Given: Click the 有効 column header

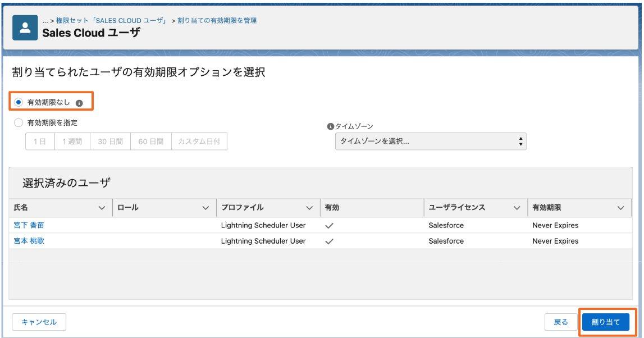Looking at the screenshot, I should coord(372,207).
